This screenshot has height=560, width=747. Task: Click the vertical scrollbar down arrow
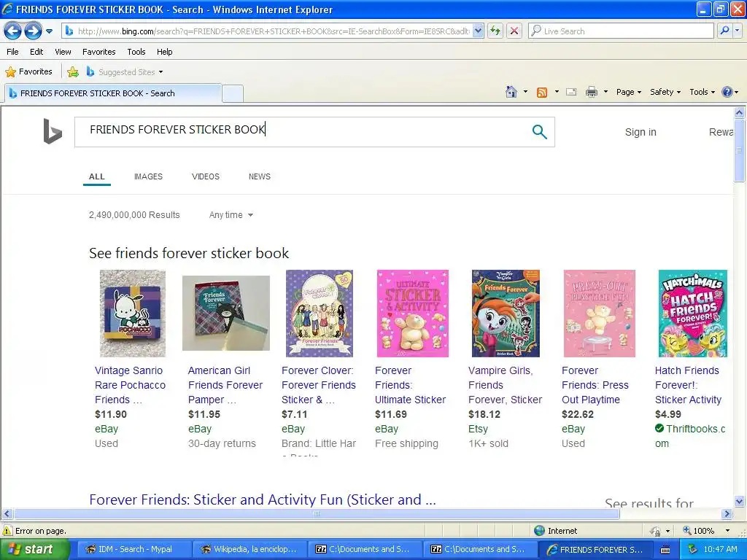(740, 502)
